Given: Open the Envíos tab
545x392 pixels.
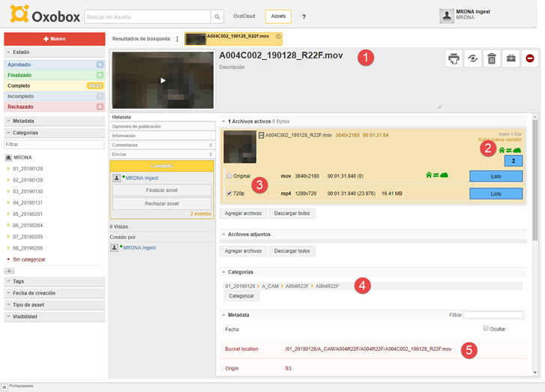Looking at the screenshot, I should (163, 154).
